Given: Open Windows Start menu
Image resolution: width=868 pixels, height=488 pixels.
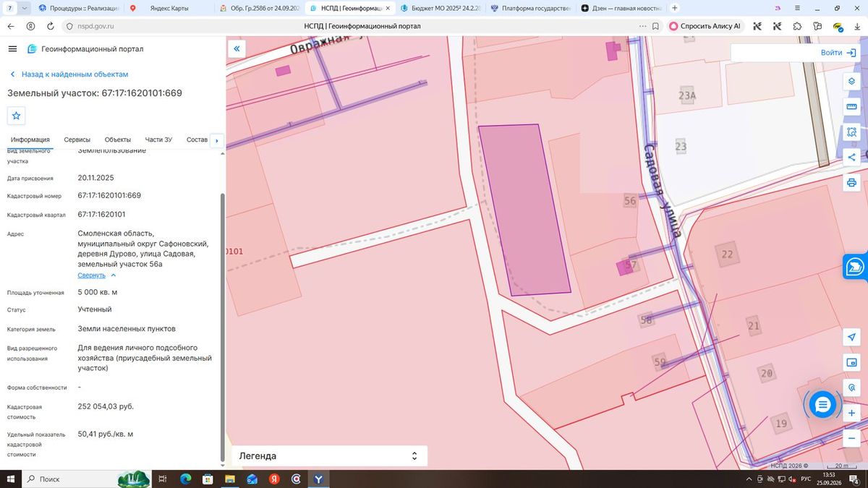Looking at the screenshot, I should pyautogui.click(x=11, y=479).
